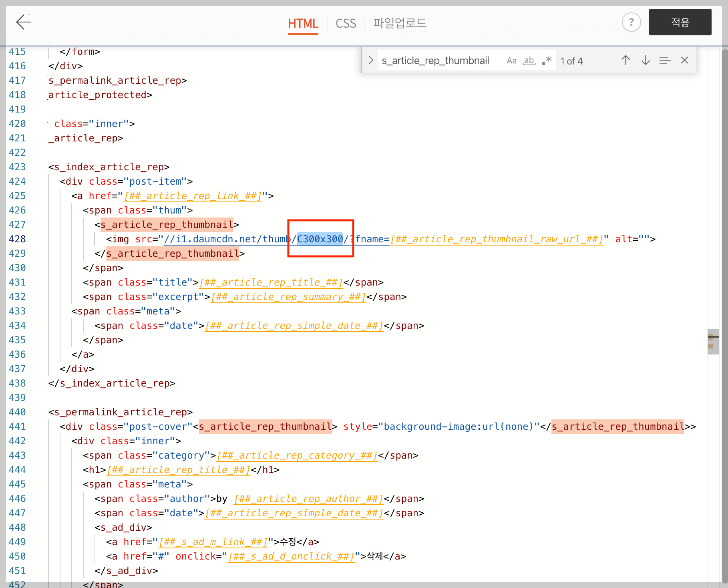Image resolution: width=728 pixels, height=588 pixels.
Task: Click the [##_s_ad_m_link_##] placeholder
Action: [213, 542]
